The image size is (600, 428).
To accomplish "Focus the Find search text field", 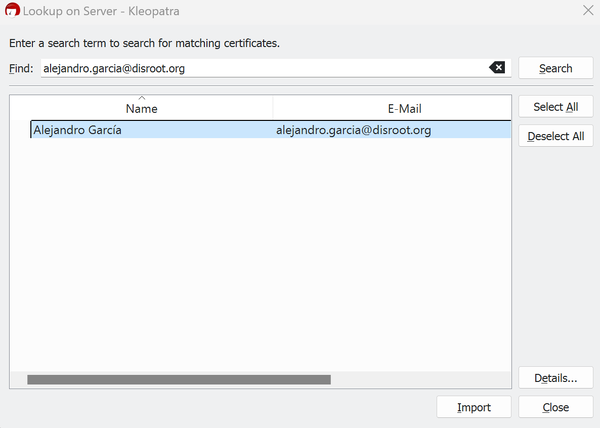I will pyautogui.click(x=260, y=68).
